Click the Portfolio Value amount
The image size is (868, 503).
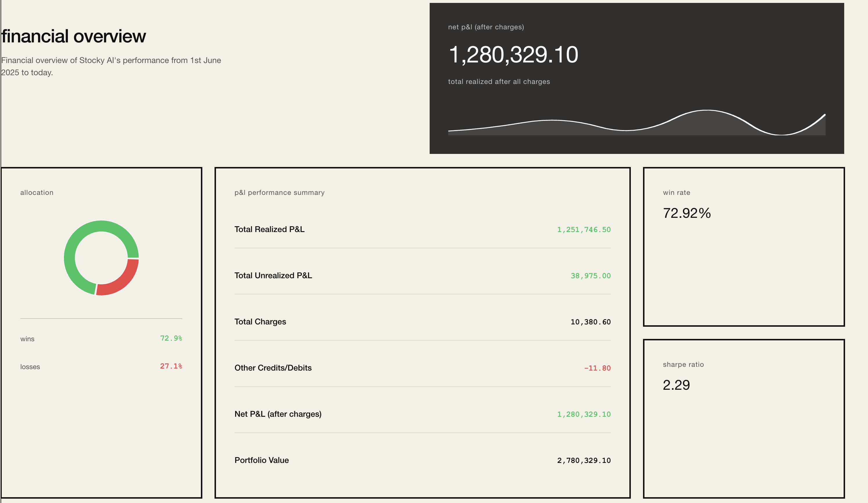click(x=584, y=460)
